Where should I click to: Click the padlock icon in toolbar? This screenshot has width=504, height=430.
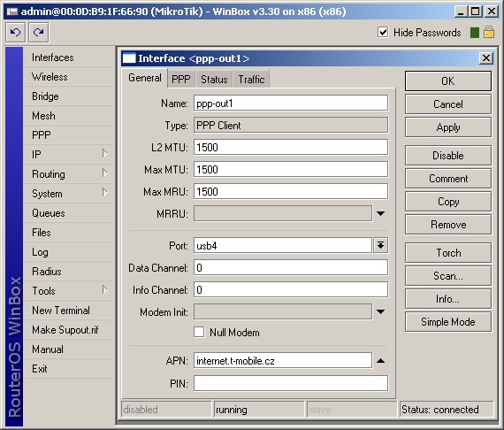489,32
